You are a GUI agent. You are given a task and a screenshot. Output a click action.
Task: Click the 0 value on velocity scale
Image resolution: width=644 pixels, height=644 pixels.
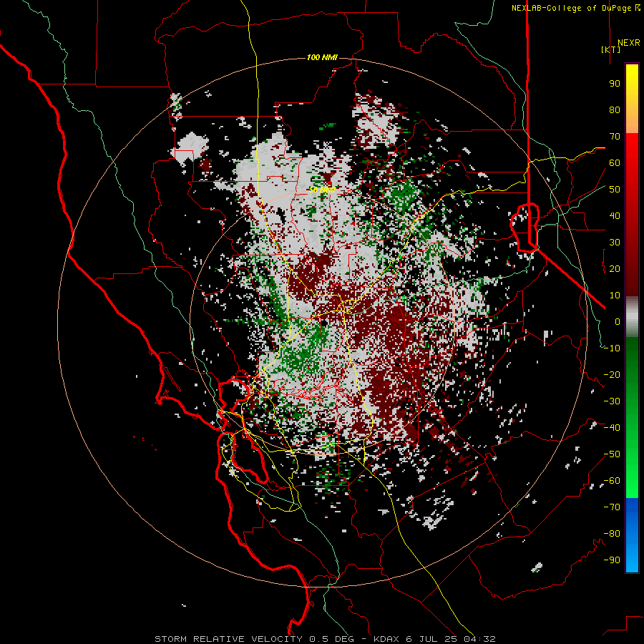click(x=618, y=322)
